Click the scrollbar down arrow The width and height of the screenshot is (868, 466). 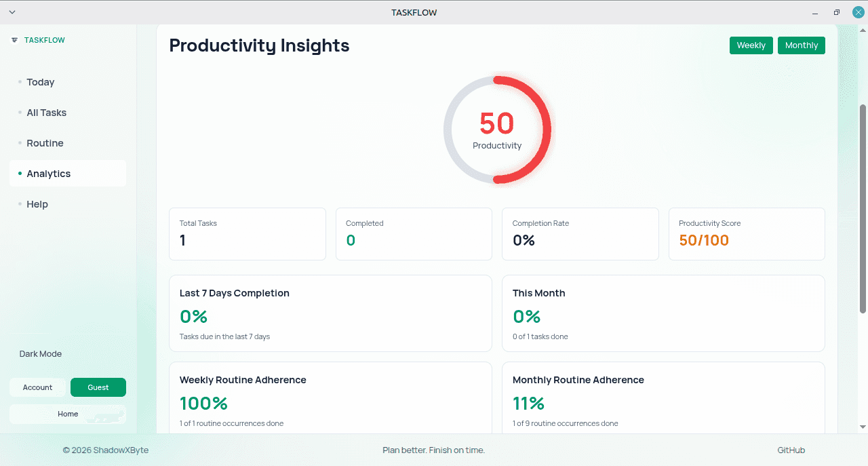pyautogui.click(x=863, y=427)
